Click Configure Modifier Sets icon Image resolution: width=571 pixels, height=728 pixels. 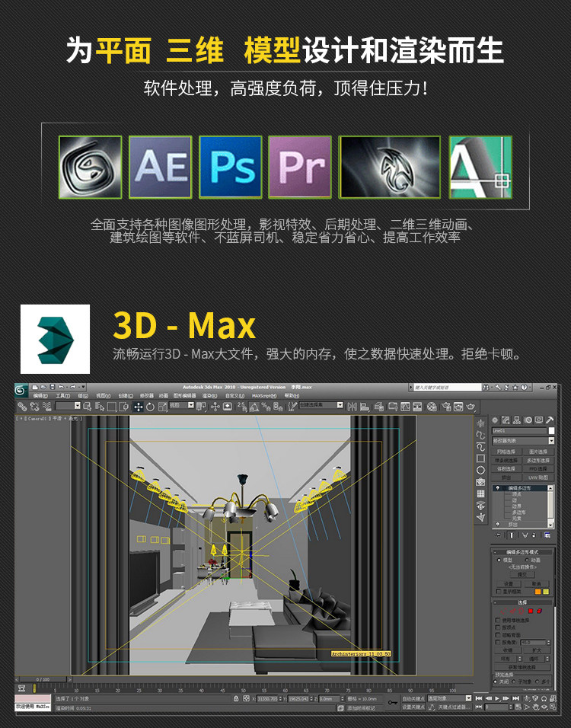pyautogui.click(x=548, y=535)
